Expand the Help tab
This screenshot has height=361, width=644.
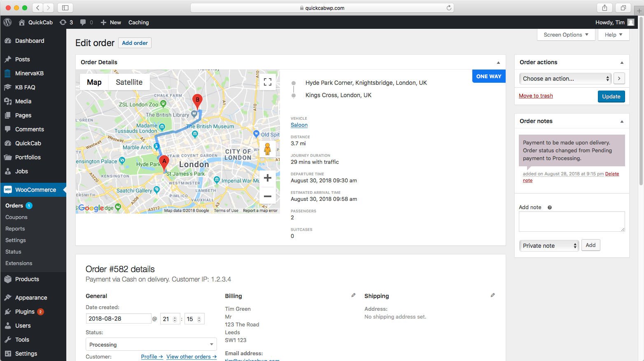614,35
